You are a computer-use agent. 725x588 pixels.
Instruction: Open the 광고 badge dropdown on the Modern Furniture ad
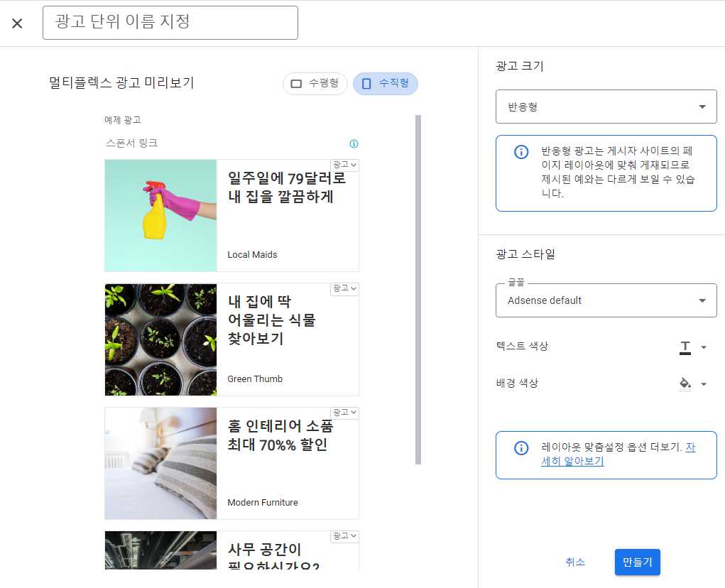click(x=344, y=413)
